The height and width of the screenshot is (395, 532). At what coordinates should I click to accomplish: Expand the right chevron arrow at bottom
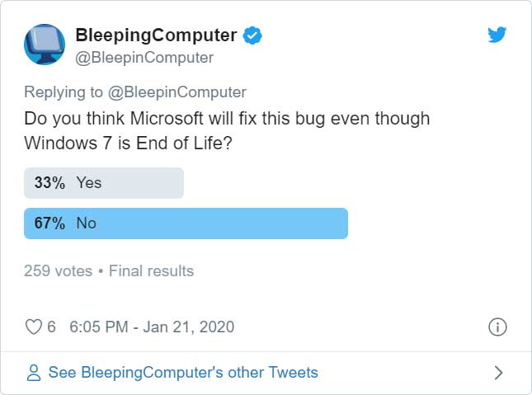498,373
